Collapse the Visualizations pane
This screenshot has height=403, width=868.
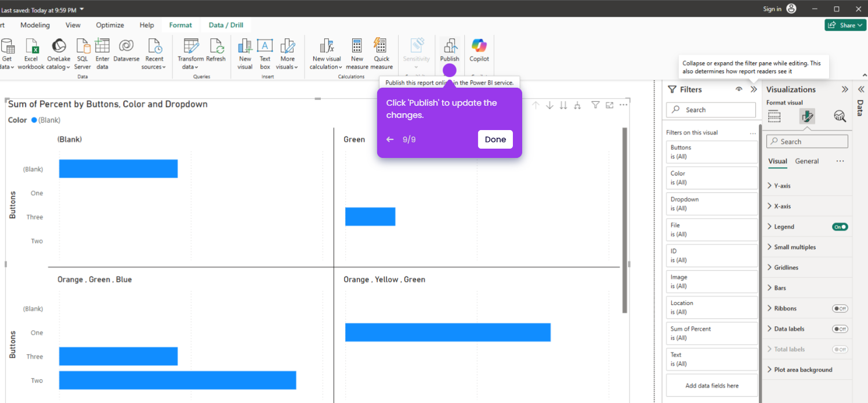tap(845, 89)
